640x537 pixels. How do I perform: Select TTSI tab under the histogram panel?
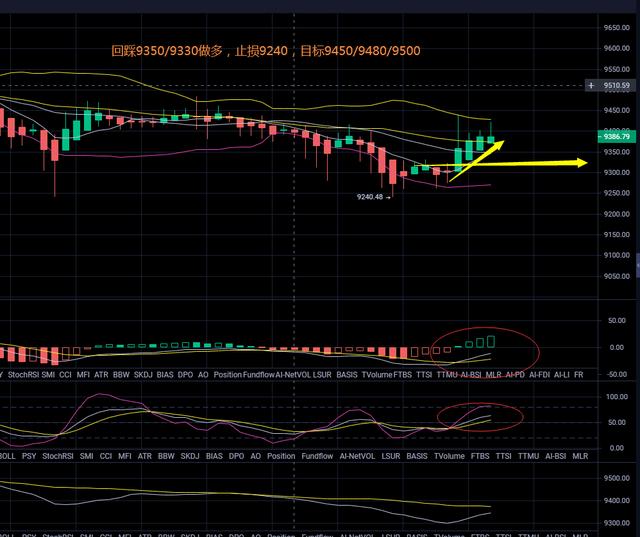coord(424,375)
